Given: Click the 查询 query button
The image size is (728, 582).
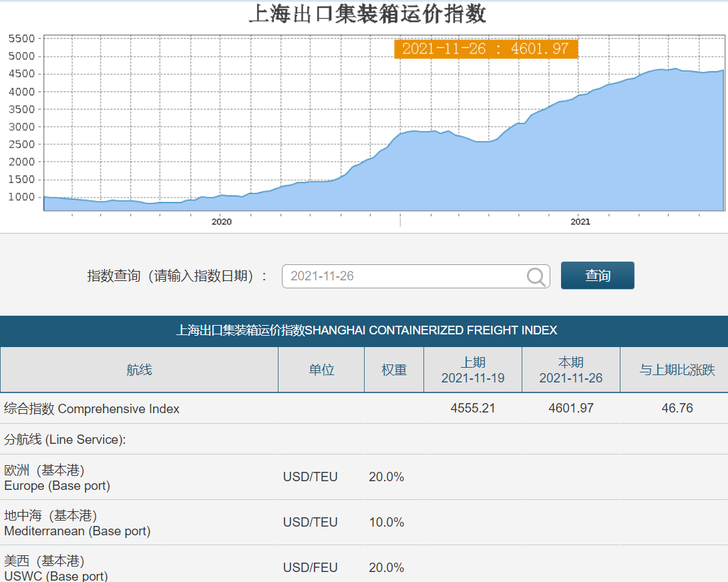Looking at the screenshot, I should (597, 276).
